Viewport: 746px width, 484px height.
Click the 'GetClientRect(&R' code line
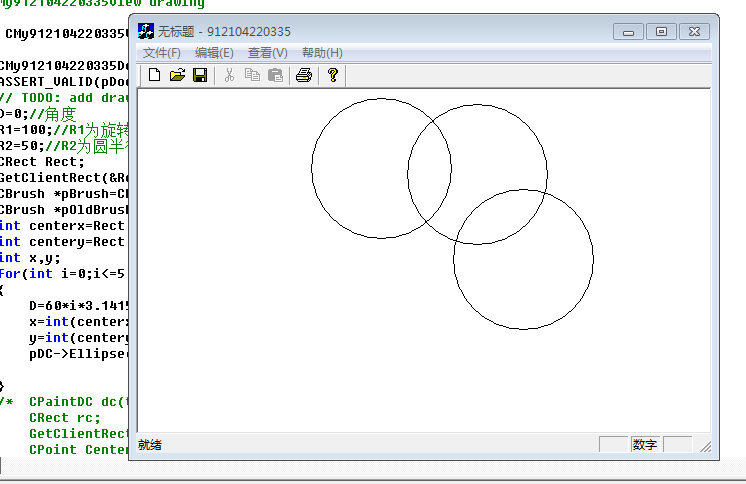[64, 178]
